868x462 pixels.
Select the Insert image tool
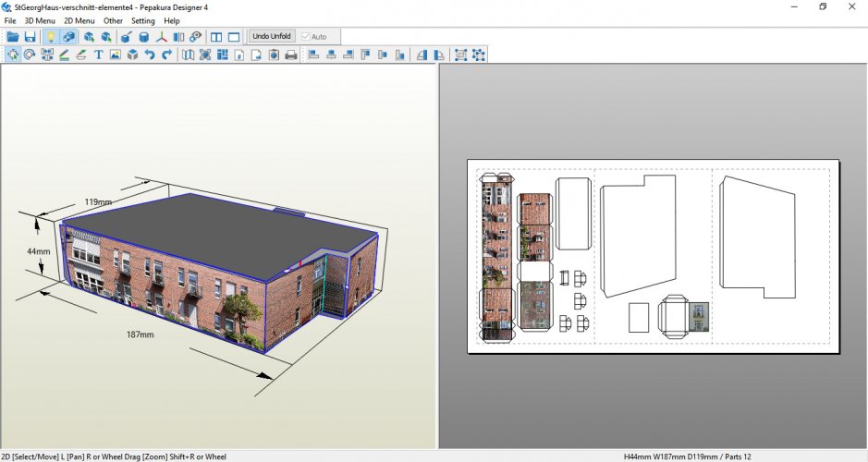pos(116,55)
